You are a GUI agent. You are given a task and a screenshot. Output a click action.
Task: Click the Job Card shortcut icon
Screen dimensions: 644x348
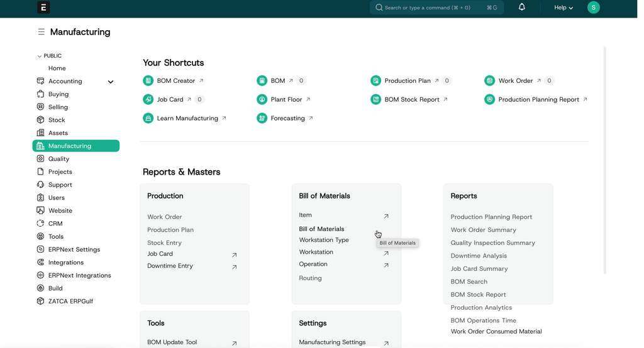point(148,99)
